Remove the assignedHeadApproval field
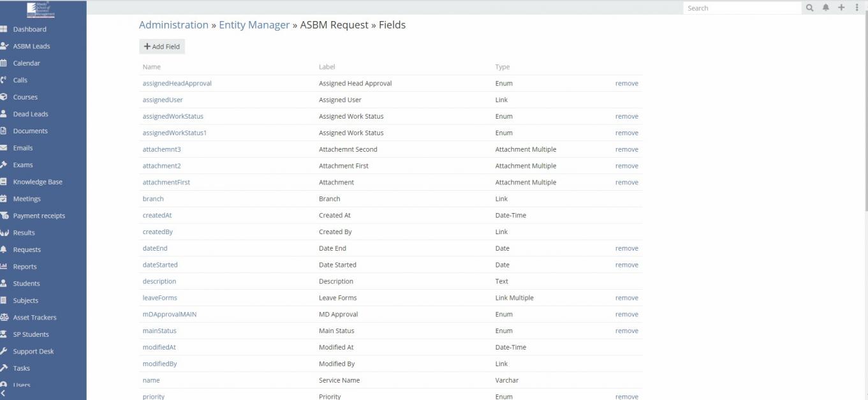The width and height of the screenshot is (868, 400). [626, 84]
